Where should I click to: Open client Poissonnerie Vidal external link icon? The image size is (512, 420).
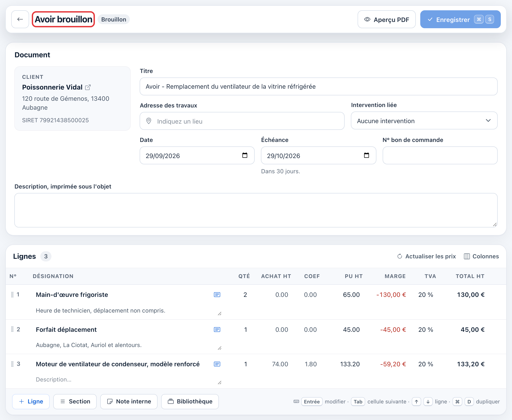pyautogui.click(x=88, y=87)
